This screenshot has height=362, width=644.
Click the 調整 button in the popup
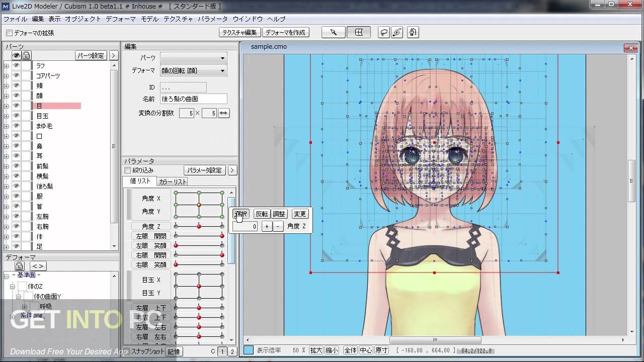(279, 214)
